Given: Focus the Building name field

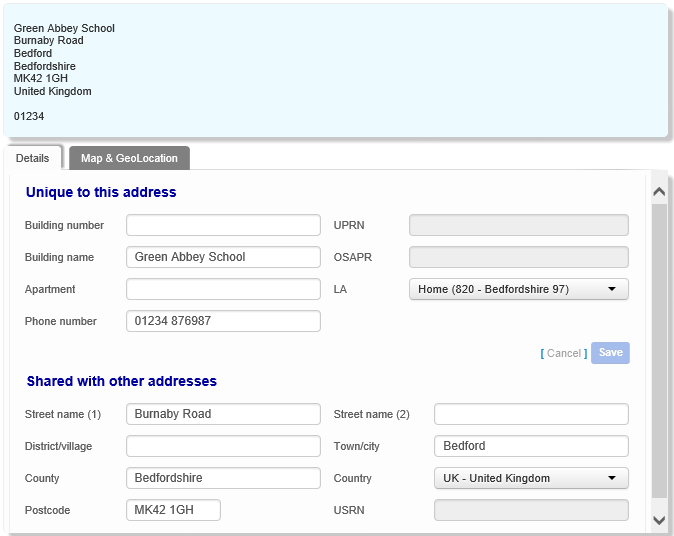Looking at the screenshot, I should point(223,257).
